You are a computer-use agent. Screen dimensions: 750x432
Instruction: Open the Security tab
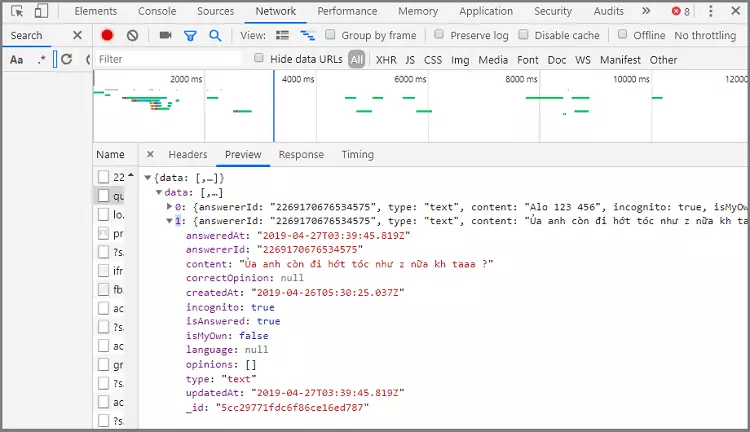pos(553,11)
